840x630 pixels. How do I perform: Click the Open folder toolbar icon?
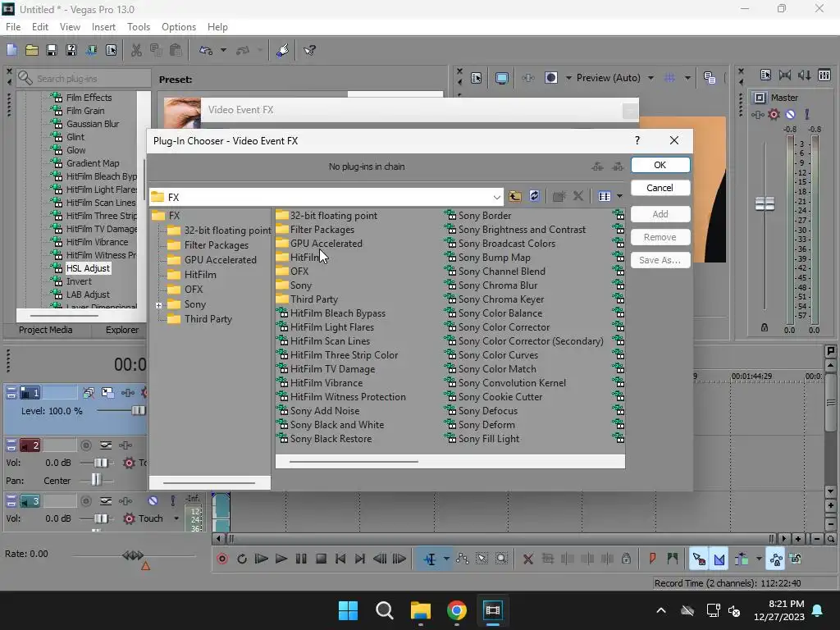tap(32, 50)
